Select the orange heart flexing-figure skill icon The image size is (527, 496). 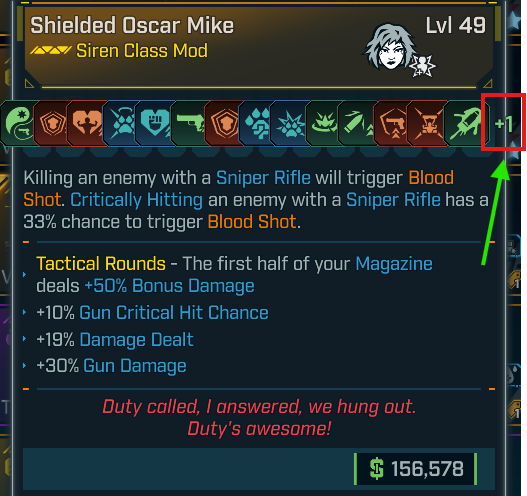coord(86,123)
